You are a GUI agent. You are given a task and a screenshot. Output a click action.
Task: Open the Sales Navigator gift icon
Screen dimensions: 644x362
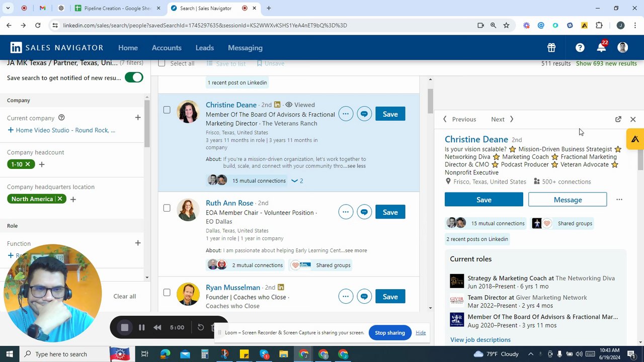pos(551,48)
